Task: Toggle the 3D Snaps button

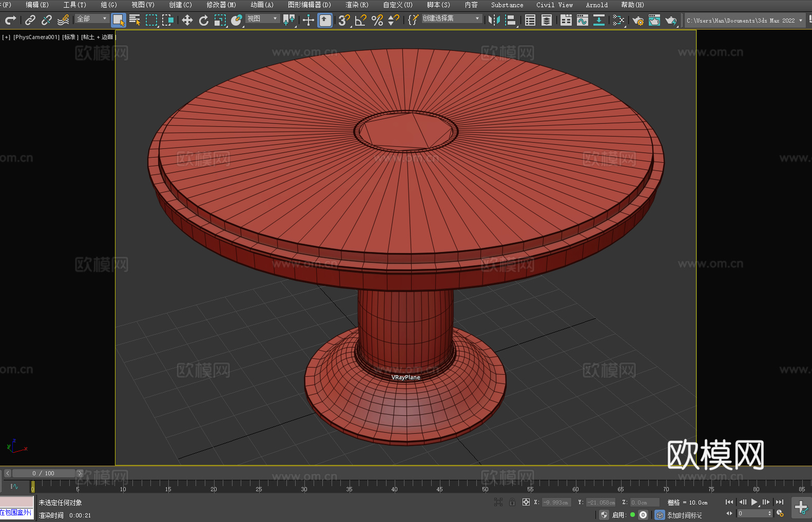Action: (x=344, y=20)
